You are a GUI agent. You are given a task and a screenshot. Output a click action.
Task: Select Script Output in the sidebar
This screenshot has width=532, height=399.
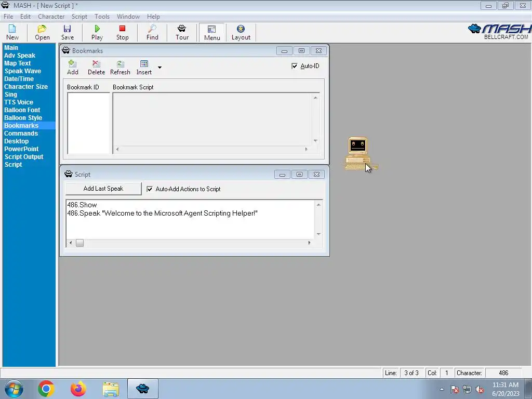click(x=24, y=157)
